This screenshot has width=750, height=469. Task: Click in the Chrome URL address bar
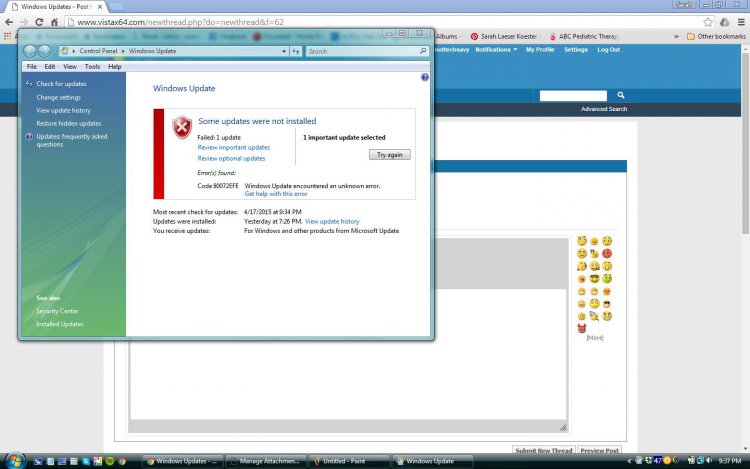point(387,22)
